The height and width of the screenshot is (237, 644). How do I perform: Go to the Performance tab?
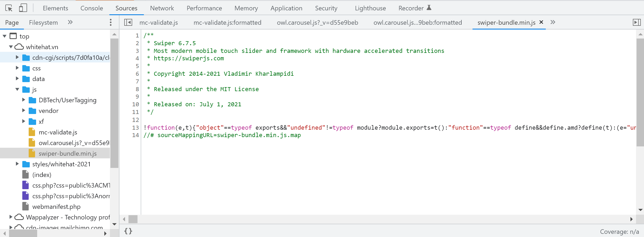click(204, 8)
